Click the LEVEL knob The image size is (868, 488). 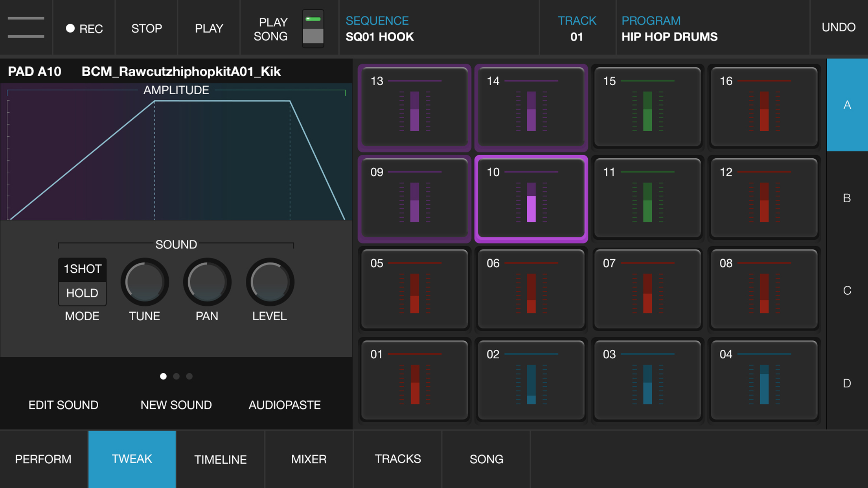tap(270, 282)
